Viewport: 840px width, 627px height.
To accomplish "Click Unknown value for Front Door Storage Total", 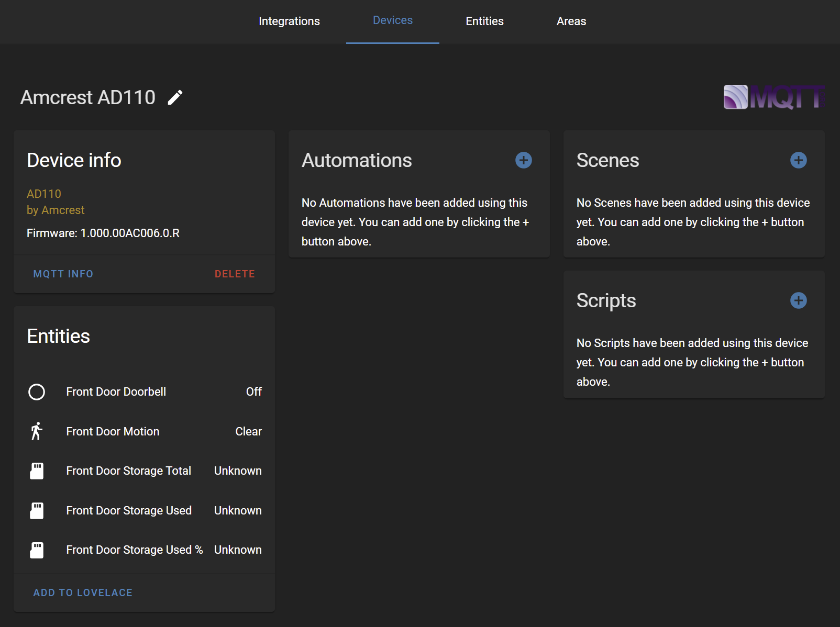I will 238,471.
